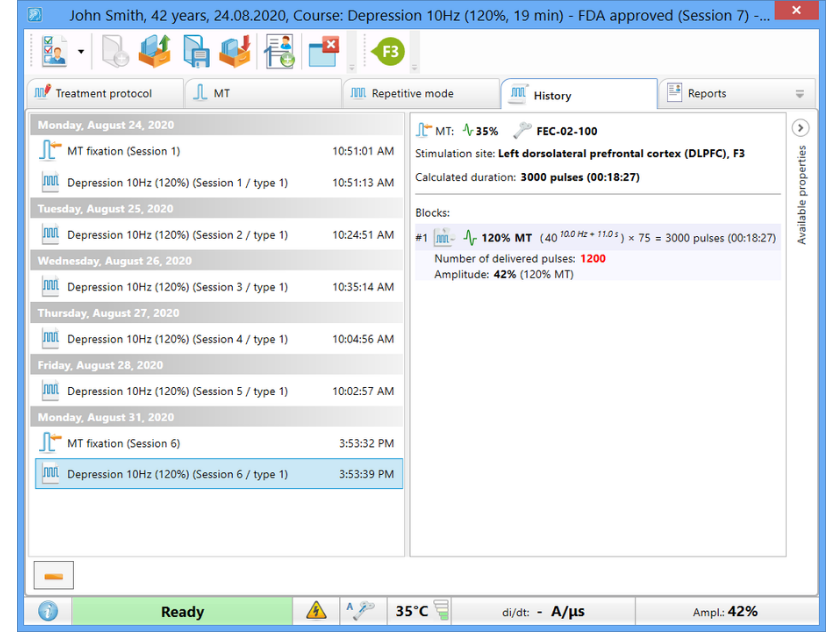Click the blue info icon in status bar
This screenshot has height=633, width=827.
(47, 611)
